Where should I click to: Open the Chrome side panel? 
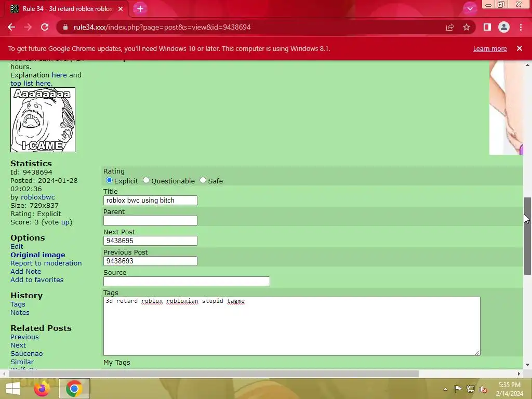487,27
